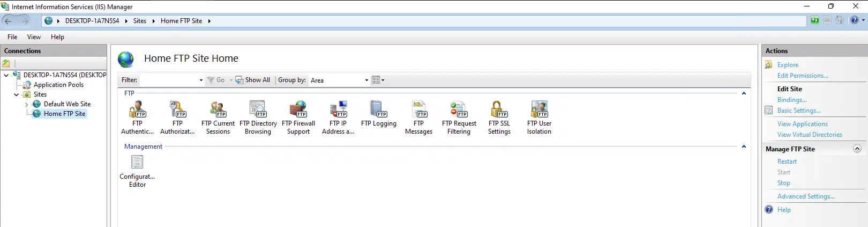Open FTP User Isolation

coord(539,118)
